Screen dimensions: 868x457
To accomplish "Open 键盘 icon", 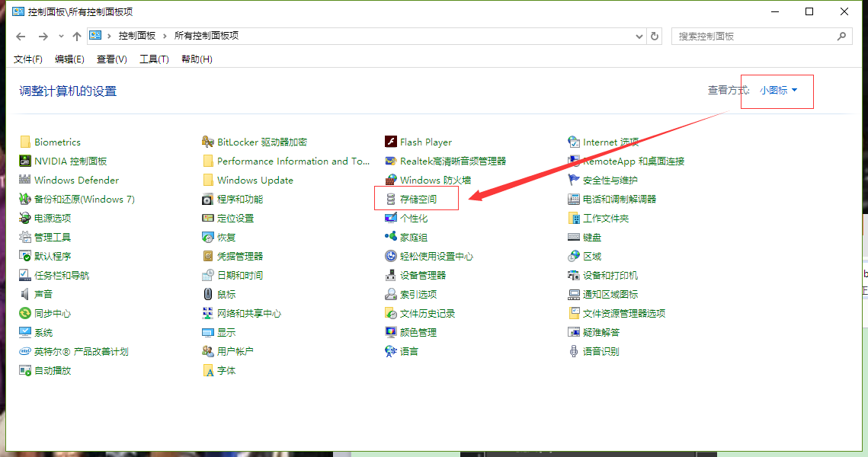I will click(x=574, y=238).
